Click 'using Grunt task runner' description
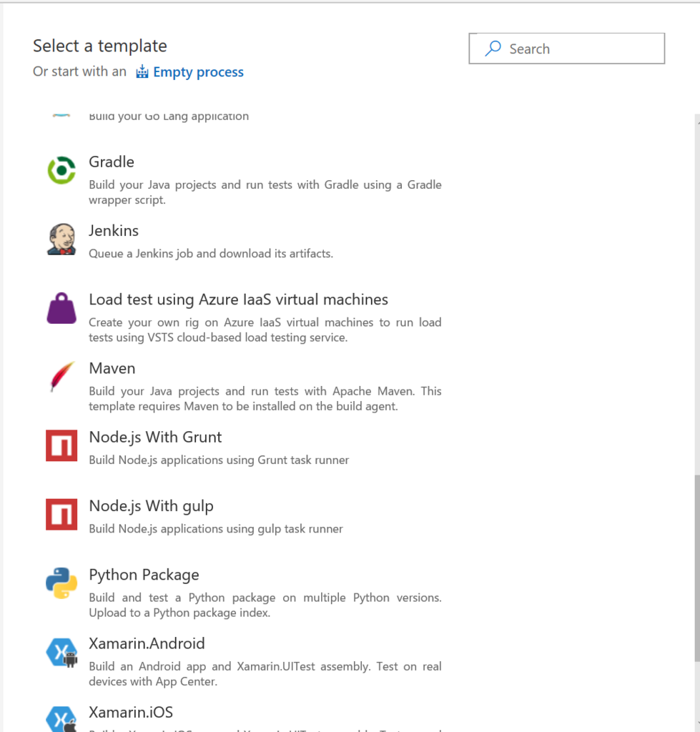Image resolution: width=700 pixels, height=732 pixels. (x=219, y=460)
